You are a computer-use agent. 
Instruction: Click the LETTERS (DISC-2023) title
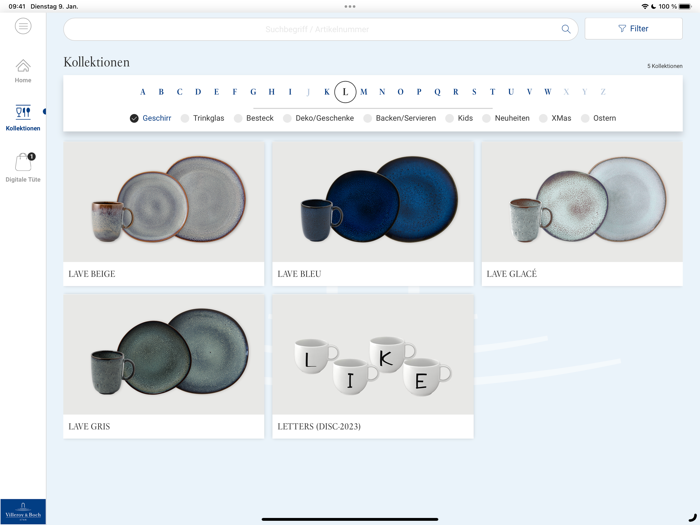319,427
